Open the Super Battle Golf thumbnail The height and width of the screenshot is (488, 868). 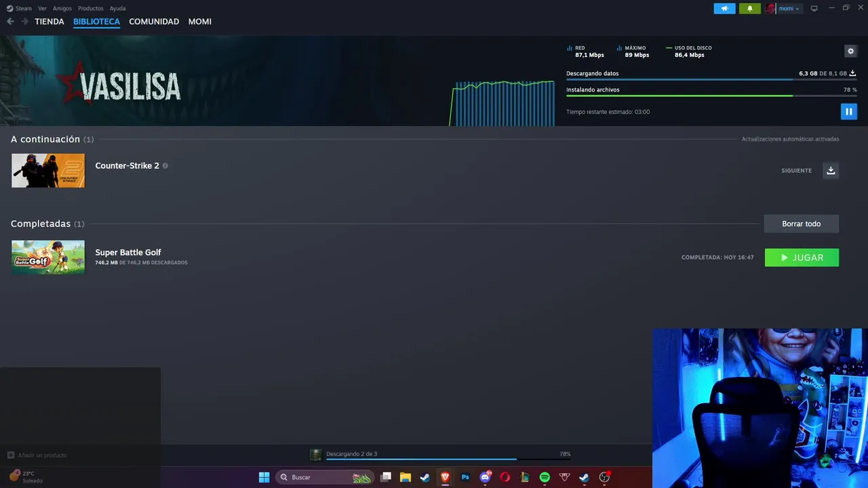click(48, 257)
